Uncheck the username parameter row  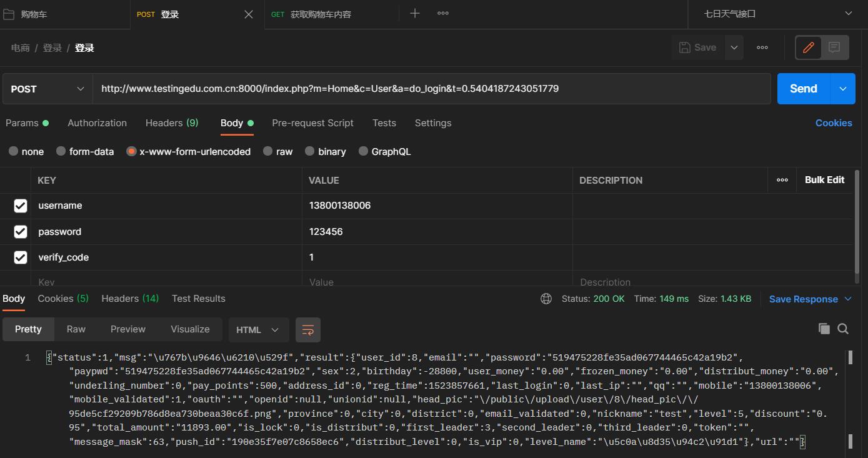tap(21, 206)
